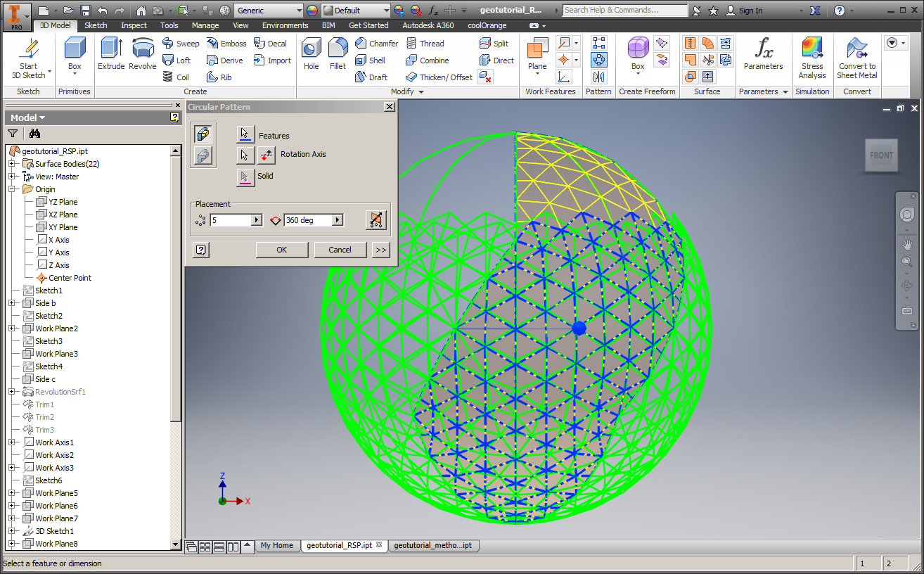Activate the Rotation Axis selector

pyautogui.click(x=245, y=155)
